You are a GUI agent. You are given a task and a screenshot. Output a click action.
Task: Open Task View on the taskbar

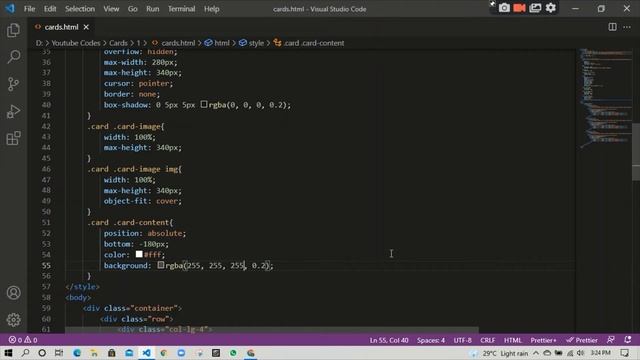(x=59, y=353)
